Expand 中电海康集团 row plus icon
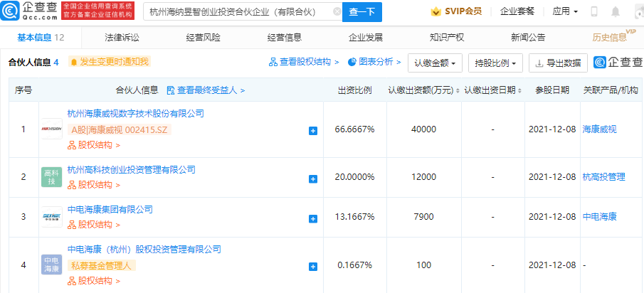Image resolution: width=644 pixels, height=293 pixels. 312,217
